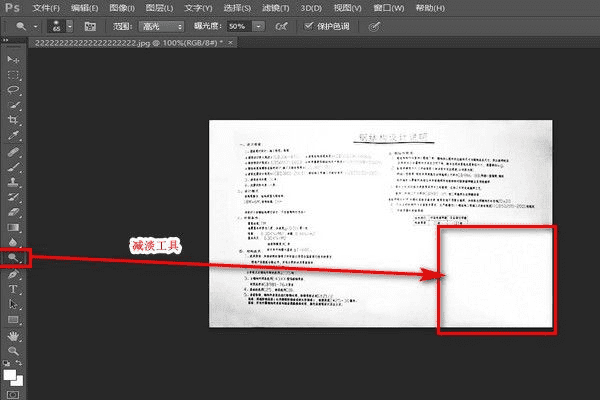
Task: Open the 视图(V) menu
Action: coord(347,8)
